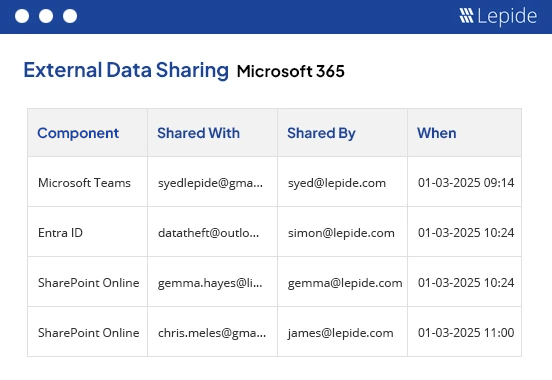Image resolution: width=552 pixels, height=380 pixels.
Task: Click simon@lepide.com in Shared By
Action: tap(341, 233)
